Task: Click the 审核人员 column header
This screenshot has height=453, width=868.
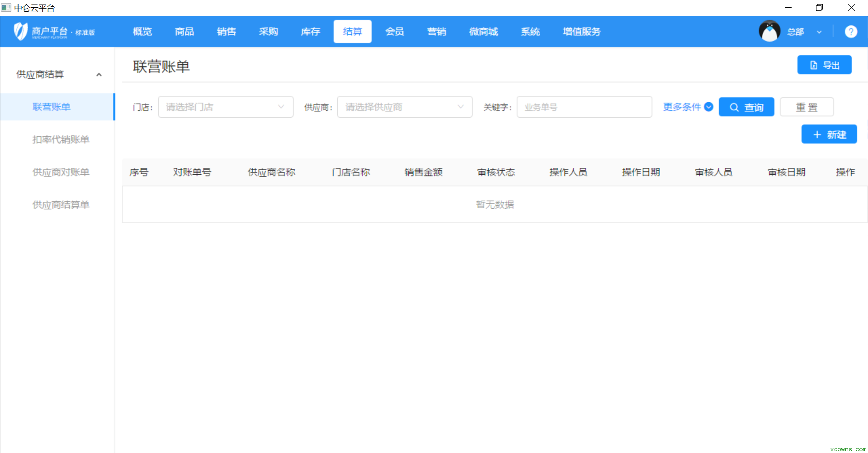Action: click(x=713, y=172)
